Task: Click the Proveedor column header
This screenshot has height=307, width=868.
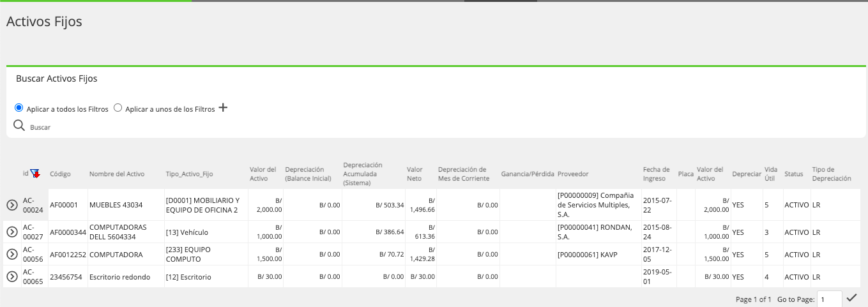Action: (x=573, y=174)
